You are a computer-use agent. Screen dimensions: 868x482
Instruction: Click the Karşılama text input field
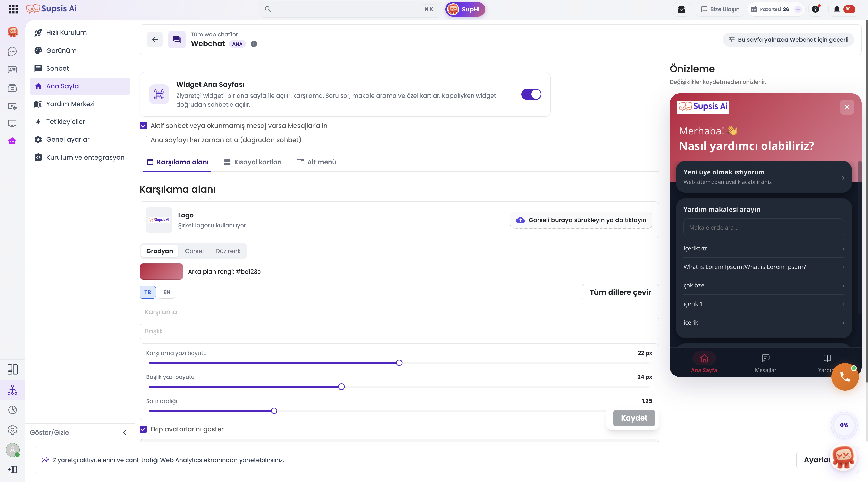click(399, 312)
